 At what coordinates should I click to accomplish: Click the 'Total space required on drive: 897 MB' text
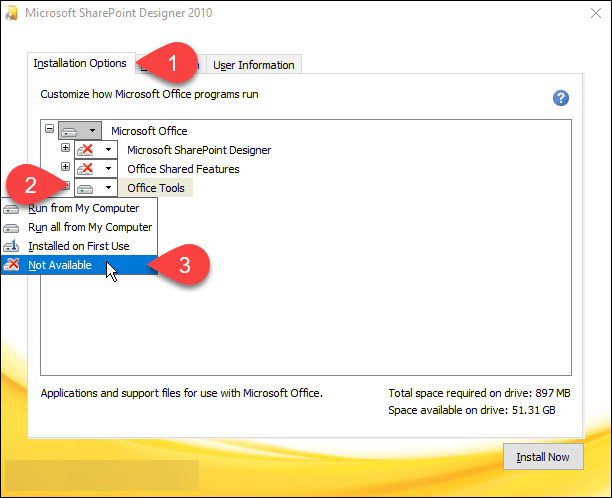tap(479, 393)
